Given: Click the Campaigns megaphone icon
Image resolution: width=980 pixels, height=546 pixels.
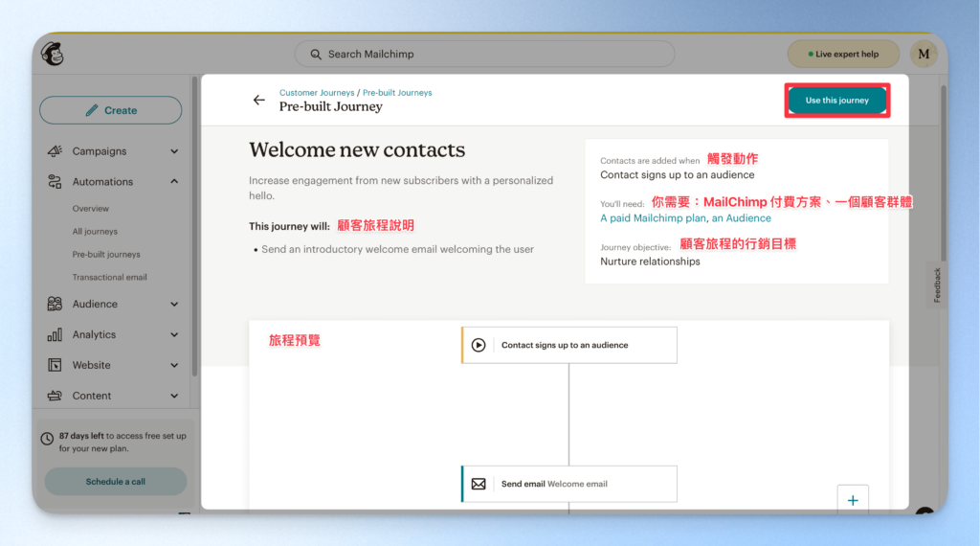Looking at the screenshot, I should (x=55, y=151).
